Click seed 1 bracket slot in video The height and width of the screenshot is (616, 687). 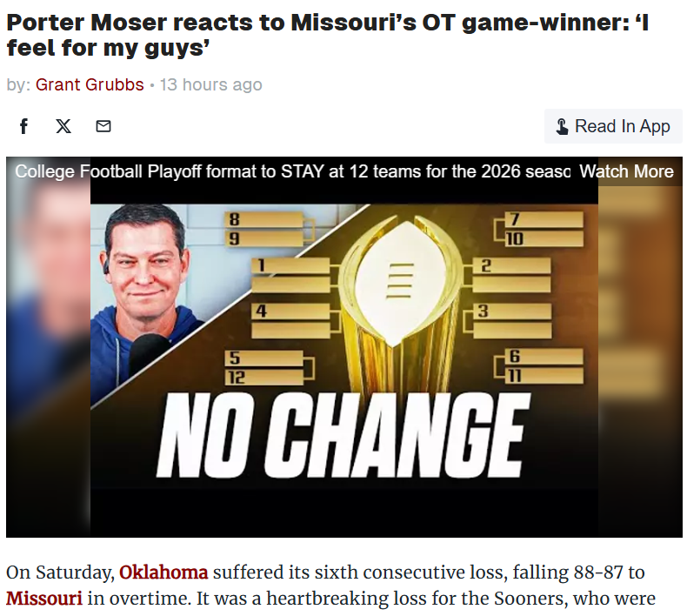pos(292,275)
